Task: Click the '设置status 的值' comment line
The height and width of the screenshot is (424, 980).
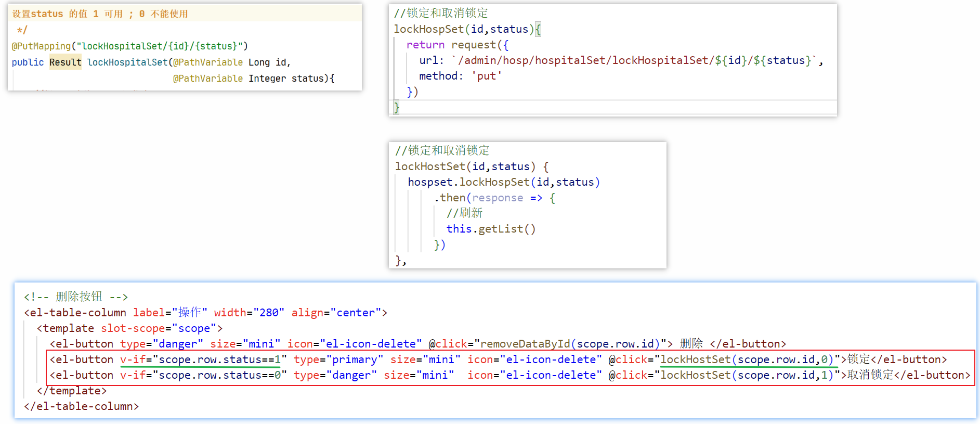Action: (100, 14)
